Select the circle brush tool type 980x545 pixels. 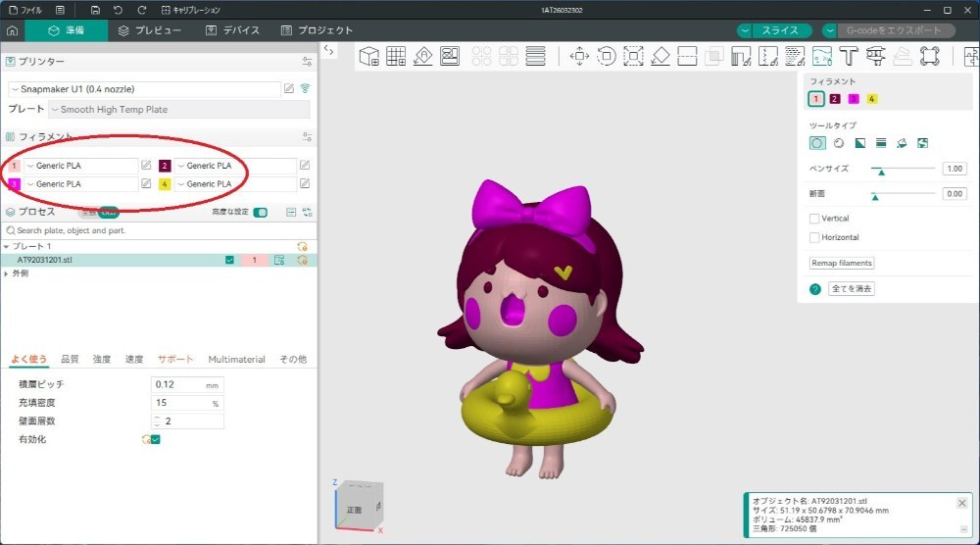[817, 143]
